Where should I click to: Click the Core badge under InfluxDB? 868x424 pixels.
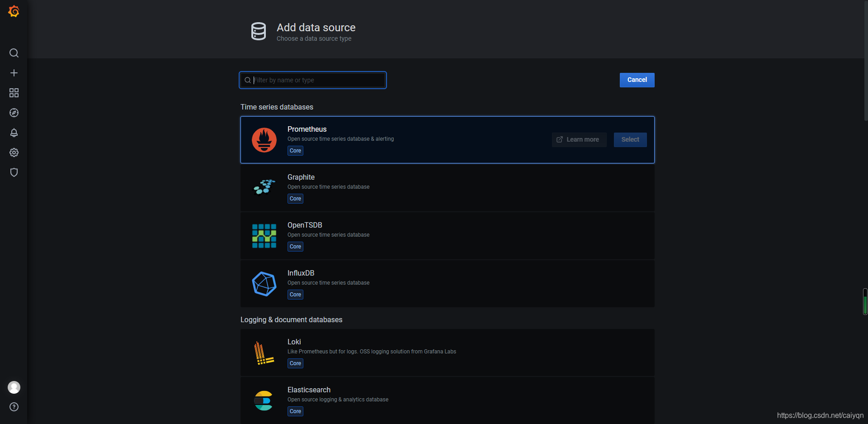coord(295,295)
